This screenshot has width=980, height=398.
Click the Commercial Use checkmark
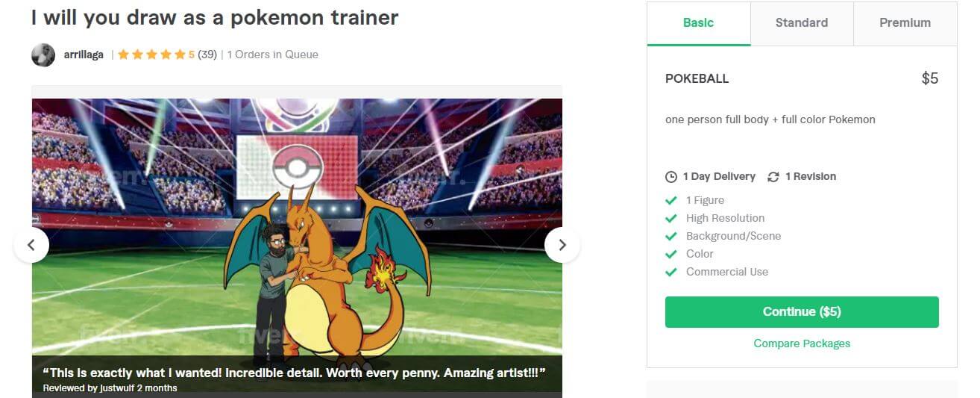click(x=671, y=272)
